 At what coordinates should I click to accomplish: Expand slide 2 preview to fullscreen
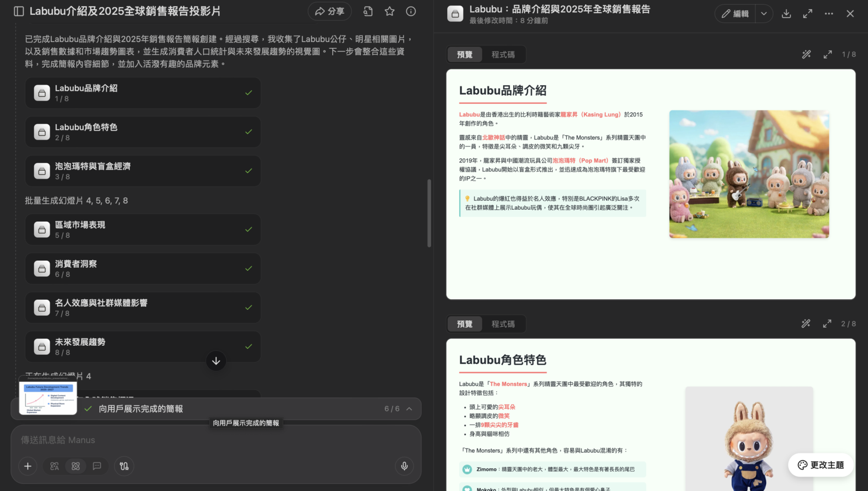point(827,324)
